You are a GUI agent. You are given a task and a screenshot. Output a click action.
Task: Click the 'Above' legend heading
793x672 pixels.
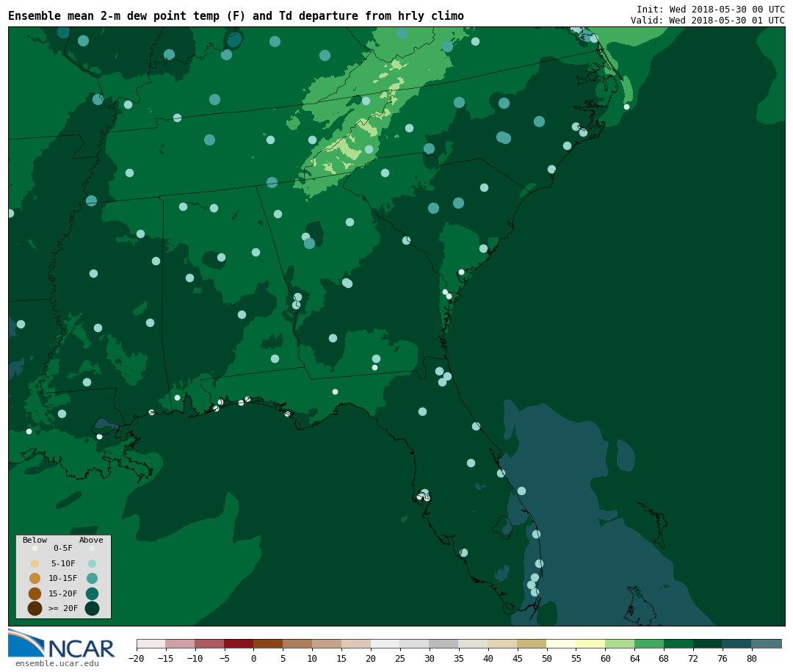91,540
